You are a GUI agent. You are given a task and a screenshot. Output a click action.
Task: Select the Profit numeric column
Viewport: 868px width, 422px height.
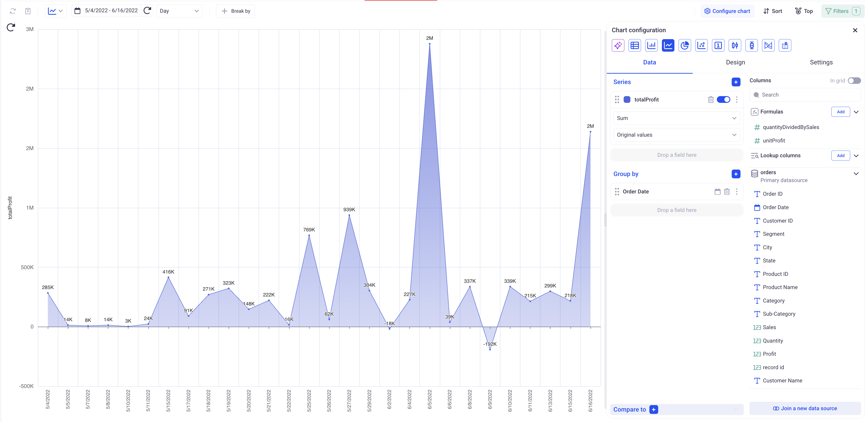click(x=769, y=354)
